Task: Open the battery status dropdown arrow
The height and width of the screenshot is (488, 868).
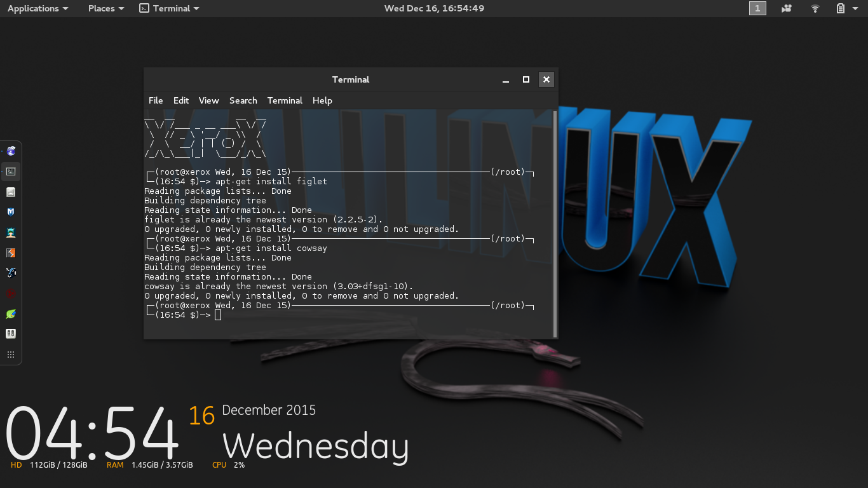Action: click(x=855, y=8)
